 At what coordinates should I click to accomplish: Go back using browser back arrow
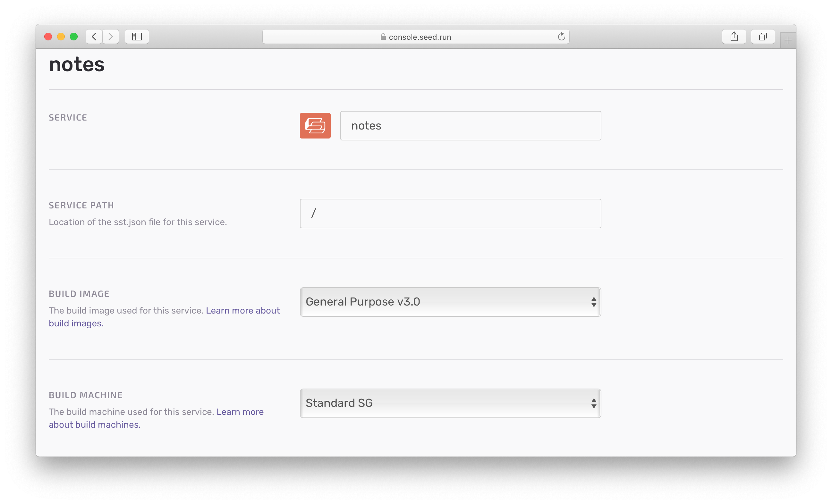pos(94,37)
